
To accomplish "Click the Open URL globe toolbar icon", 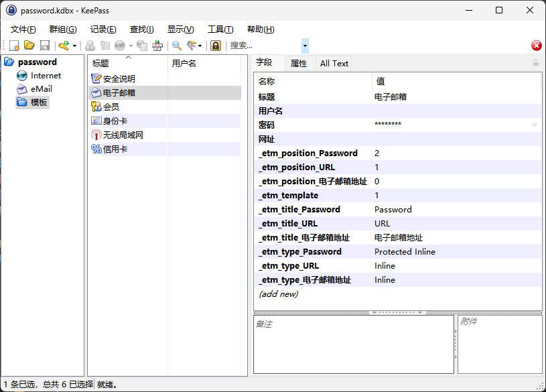I will point(119,46).
